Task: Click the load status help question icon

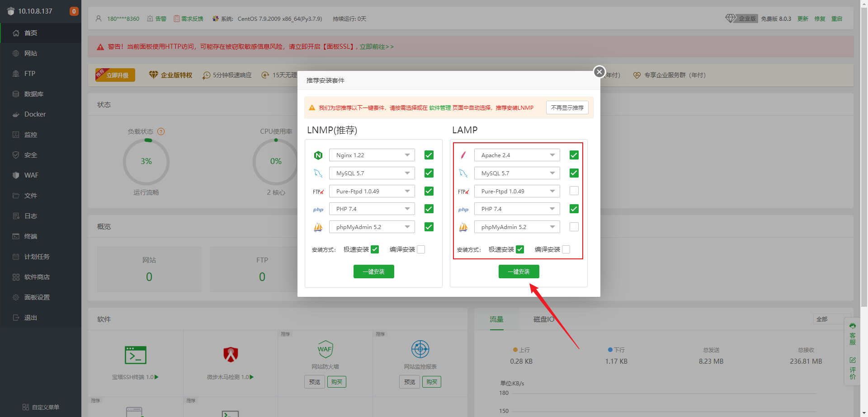Action: [161, 131]
